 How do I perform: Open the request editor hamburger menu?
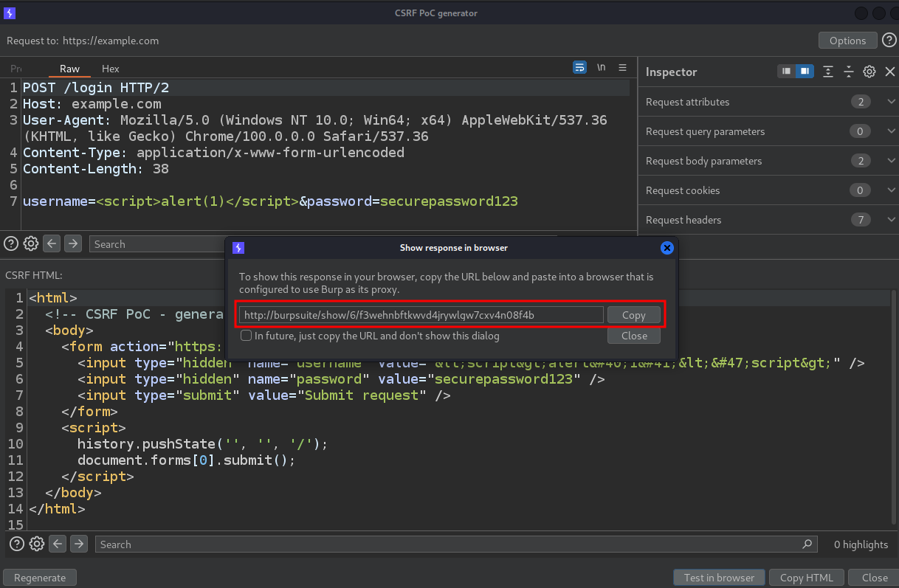pyautogui.click(x=622, y=67)
